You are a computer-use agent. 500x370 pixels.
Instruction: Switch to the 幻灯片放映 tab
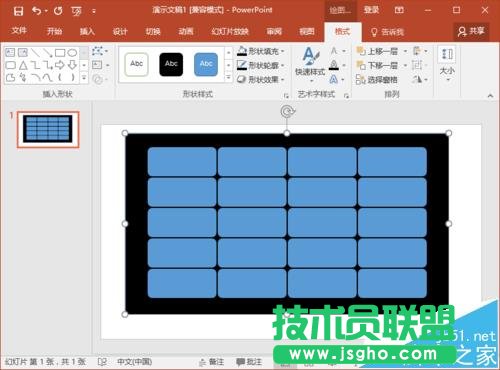point(230,32)
